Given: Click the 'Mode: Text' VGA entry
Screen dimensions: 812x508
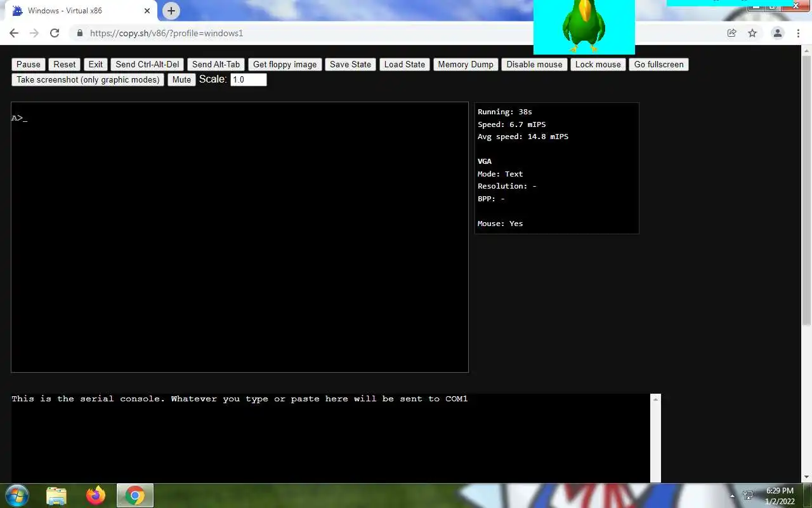Looking at the screenshot, I should [x=501, y=174].
